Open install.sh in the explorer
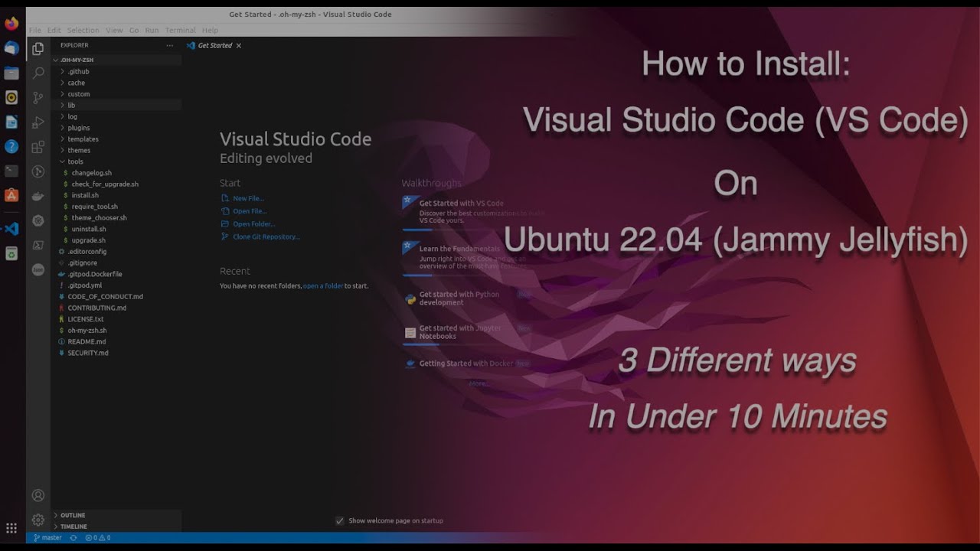Screen dimensions: 980x551 [116, 195]
